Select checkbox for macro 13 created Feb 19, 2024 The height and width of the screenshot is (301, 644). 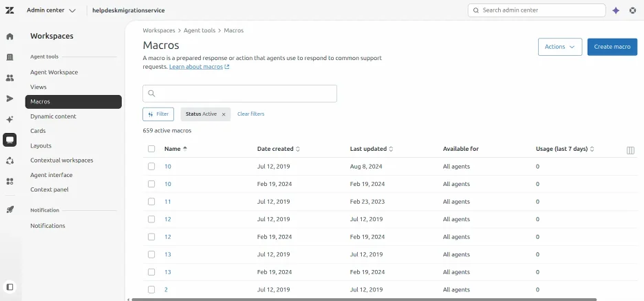(151, 272)
